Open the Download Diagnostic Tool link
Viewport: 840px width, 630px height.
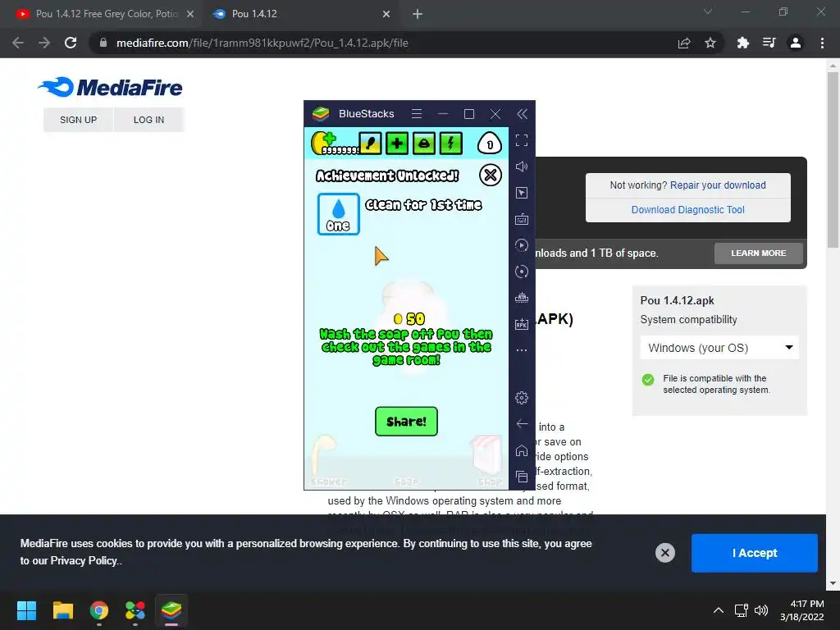point(688,209)
